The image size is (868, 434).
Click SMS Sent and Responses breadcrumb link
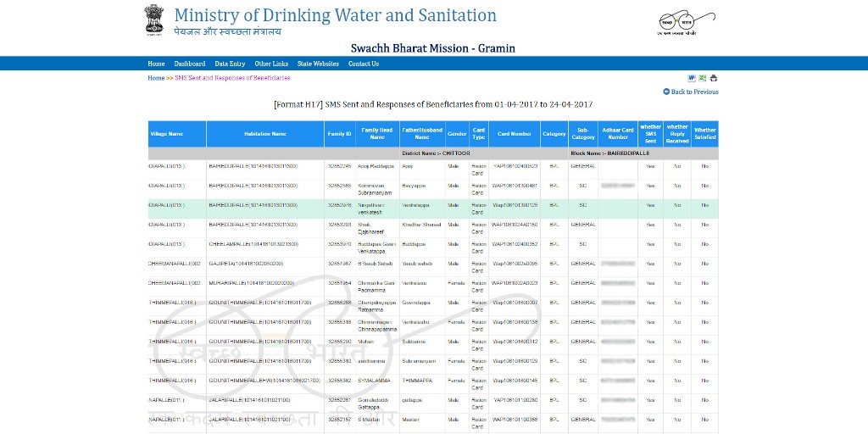coord(232,78)
